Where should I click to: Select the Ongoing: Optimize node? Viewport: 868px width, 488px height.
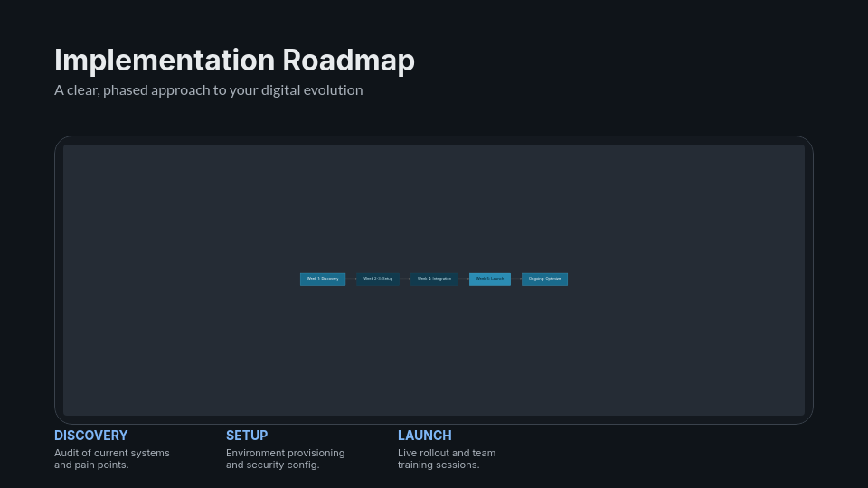pyautogui.click(x=544, y=279)
